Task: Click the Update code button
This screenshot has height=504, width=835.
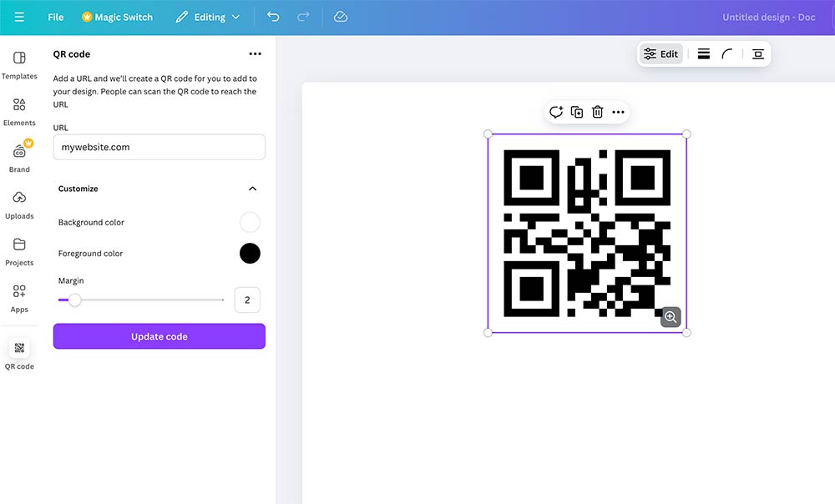Action: point(159,336)
